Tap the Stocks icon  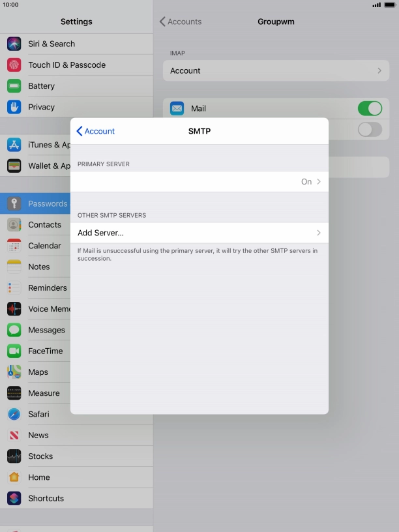14,456
